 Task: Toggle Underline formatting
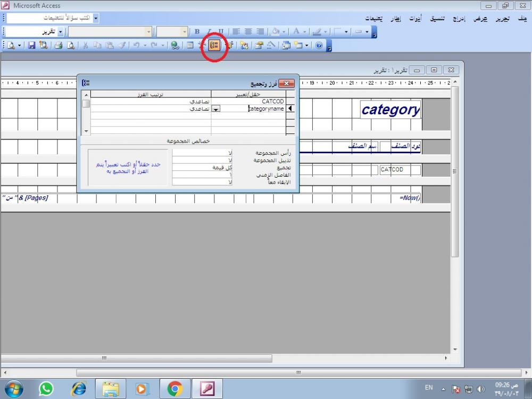coord(221,31)
